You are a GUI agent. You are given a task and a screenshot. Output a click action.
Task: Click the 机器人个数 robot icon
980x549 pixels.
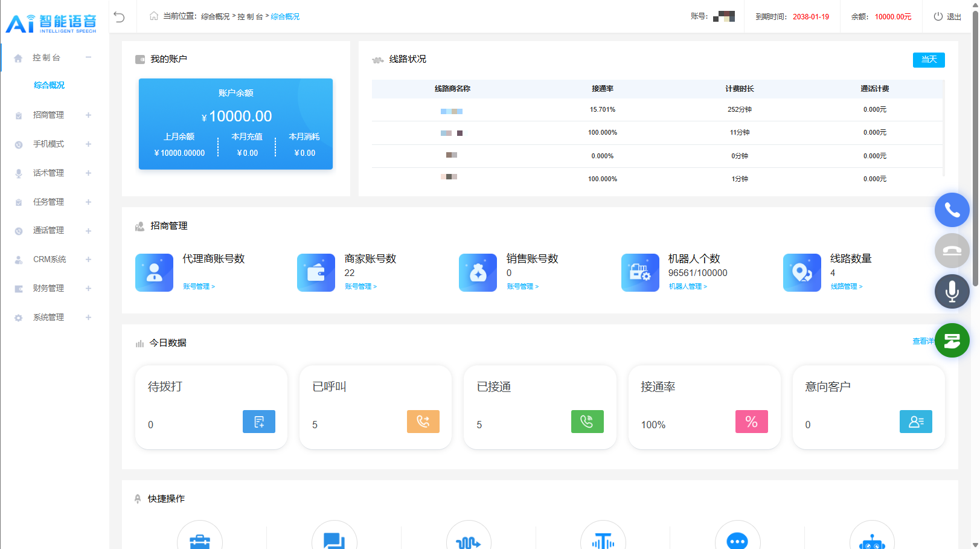point(640,272)
